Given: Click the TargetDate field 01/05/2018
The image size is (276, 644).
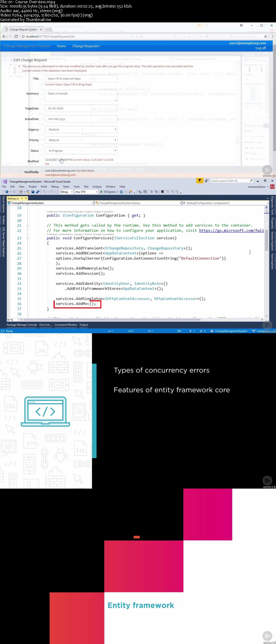Looking at the screenshot, I should (81, 108).
